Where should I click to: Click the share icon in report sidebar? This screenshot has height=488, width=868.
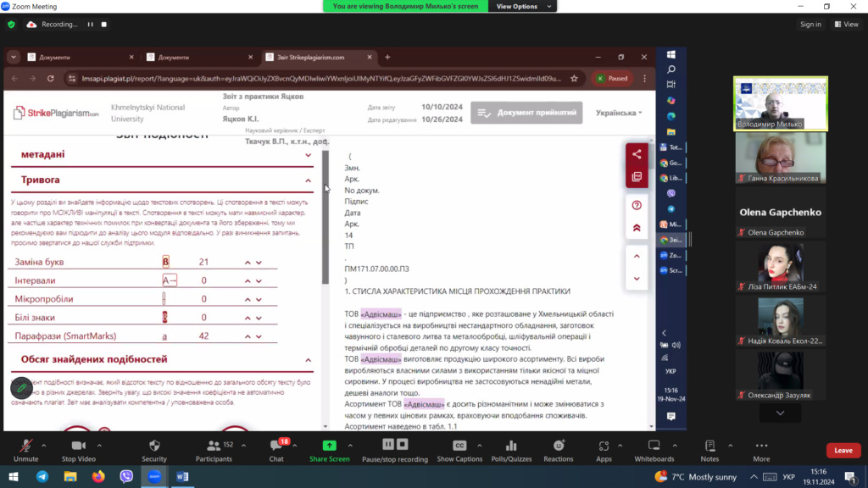coord(637,154)
